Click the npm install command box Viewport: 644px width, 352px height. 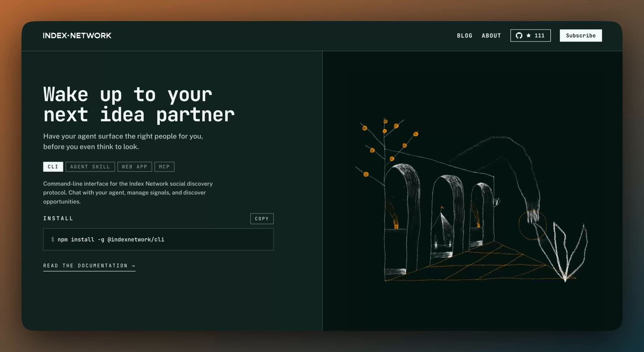pos(158,239)
